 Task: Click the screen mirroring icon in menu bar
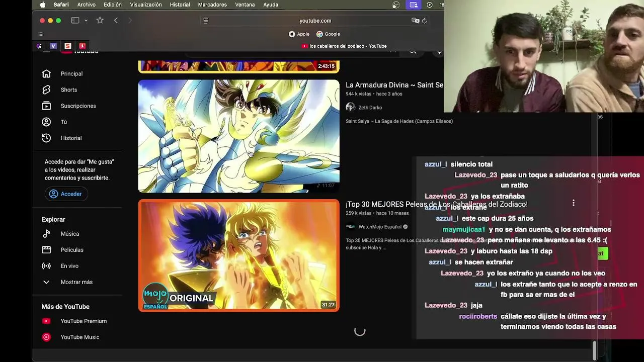tap(414, 5)
